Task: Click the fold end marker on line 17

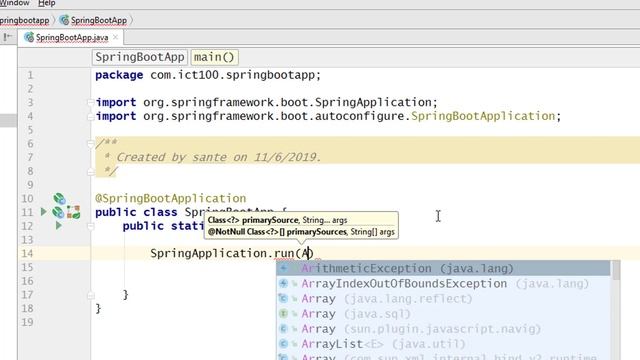Action: [x=91, y=295]
